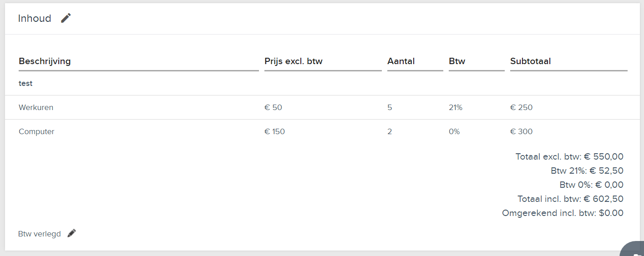644x256 pixels.
Task: Click the Aantal column header
Action: (401, 61)
